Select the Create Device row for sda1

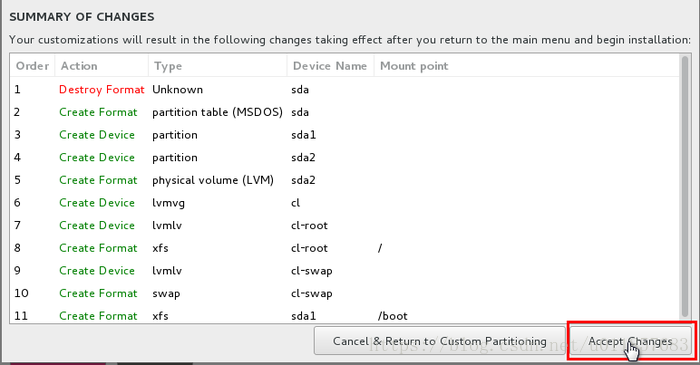click(x=345, y=135)
